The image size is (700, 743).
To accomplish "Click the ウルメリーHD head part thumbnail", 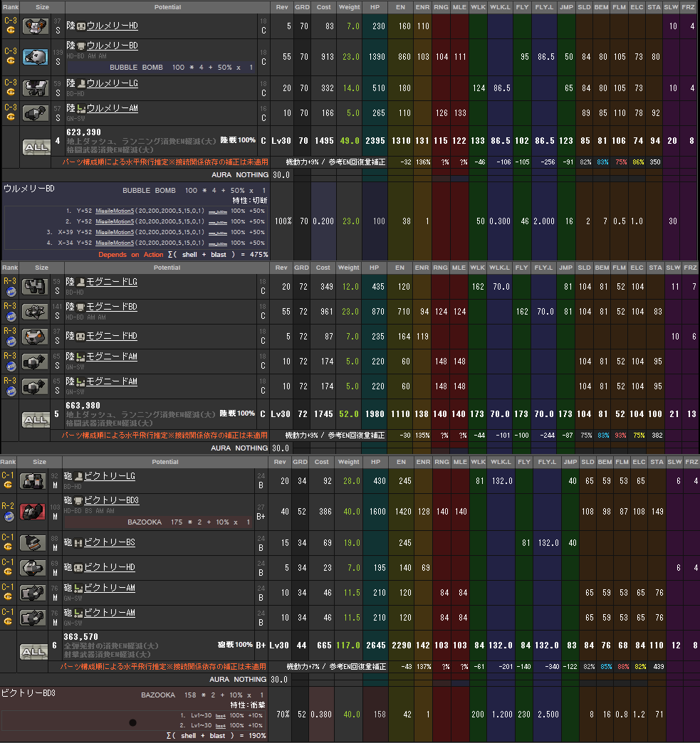I will point(35,26).
